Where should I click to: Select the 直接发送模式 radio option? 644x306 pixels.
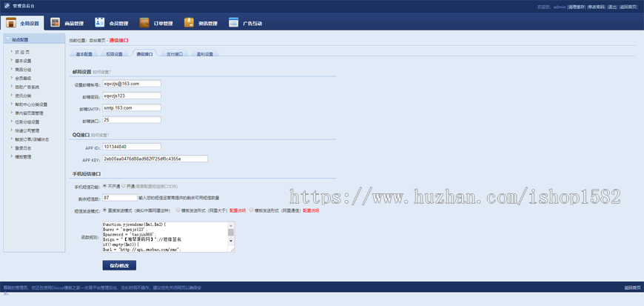pyautogui.click(x=104, y=210)
